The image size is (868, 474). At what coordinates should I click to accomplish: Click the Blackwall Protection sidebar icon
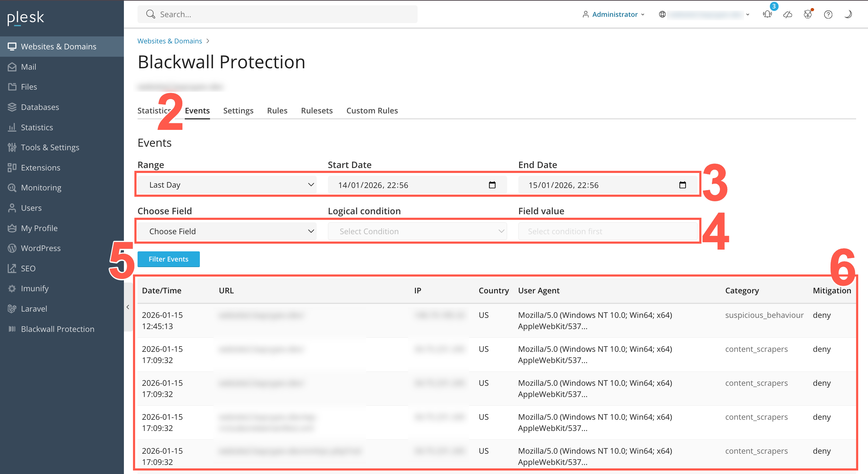tap(12, 329)
